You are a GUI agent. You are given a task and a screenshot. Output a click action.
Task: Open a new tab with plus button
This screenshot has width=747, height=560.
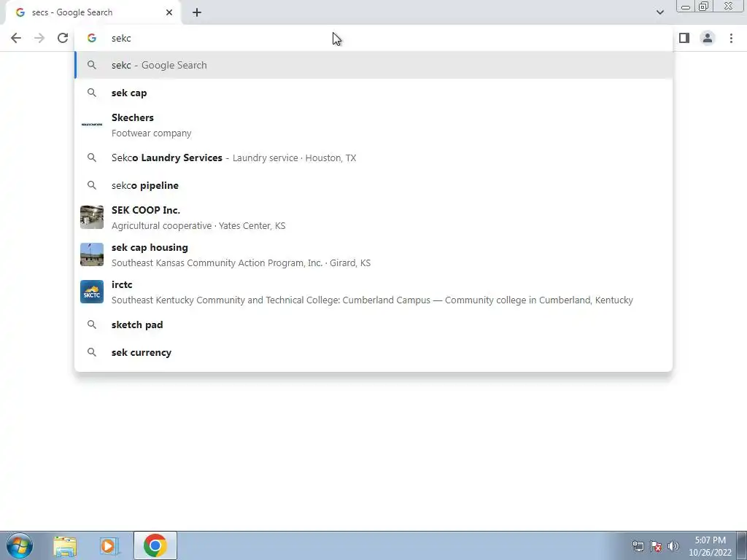point(197,12)
